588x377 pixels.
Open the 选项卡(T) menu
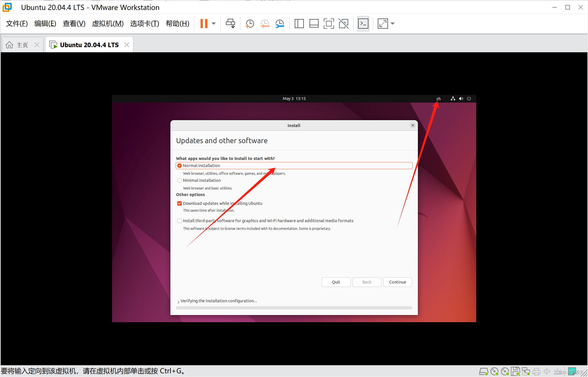[145, 24]
